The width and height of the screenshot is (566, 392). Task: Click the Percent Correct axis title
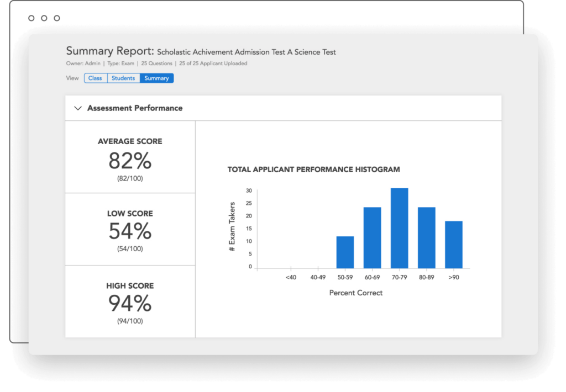(x=355, y=293)
